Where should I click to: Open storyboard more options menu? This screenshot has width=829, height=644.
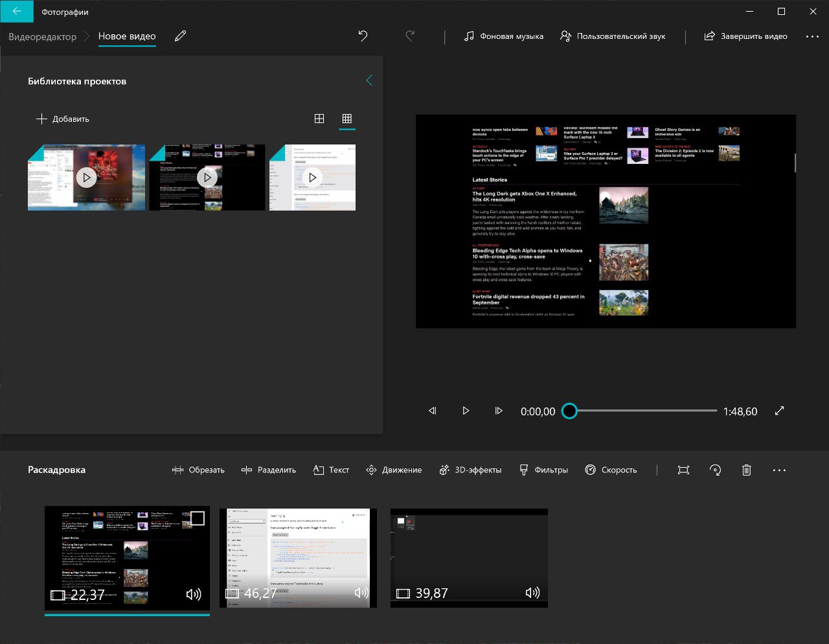[x=779, y=470]
